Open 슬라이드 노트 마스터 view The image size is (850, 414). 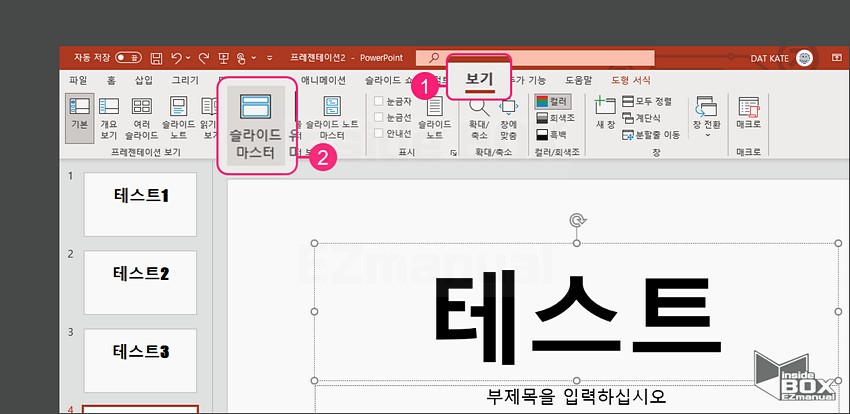click(x=332, y=118)
